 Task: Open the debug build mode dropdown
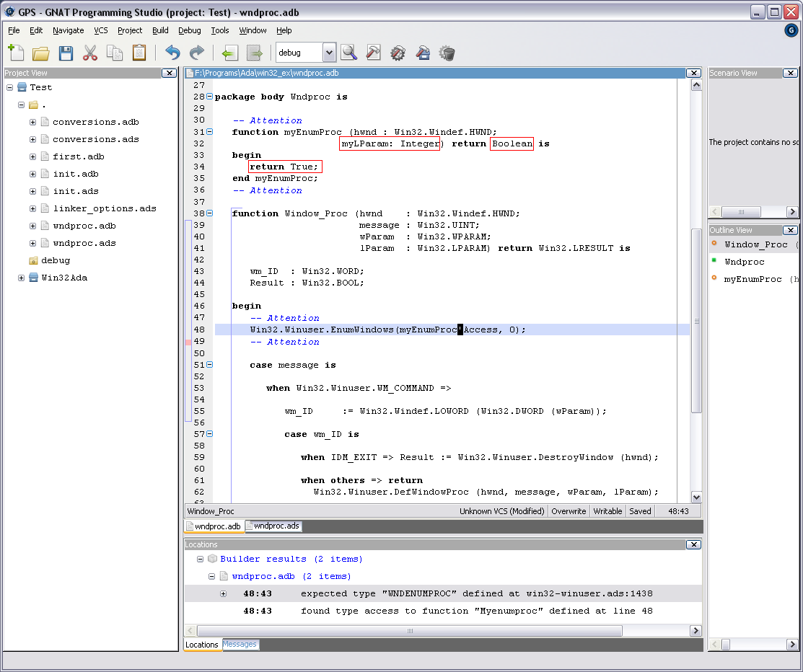tap(329, 53)
